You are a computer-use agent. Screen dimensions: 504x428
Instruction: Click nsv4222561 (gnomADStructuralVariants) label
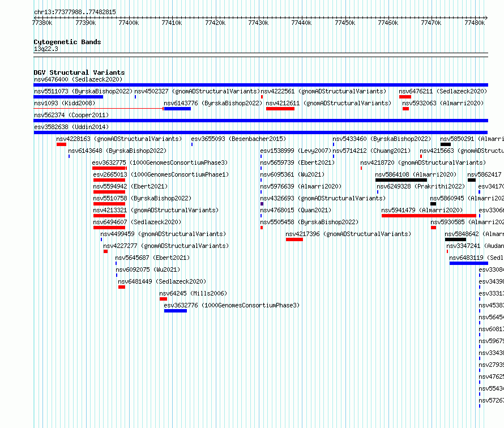pos(323,91)
